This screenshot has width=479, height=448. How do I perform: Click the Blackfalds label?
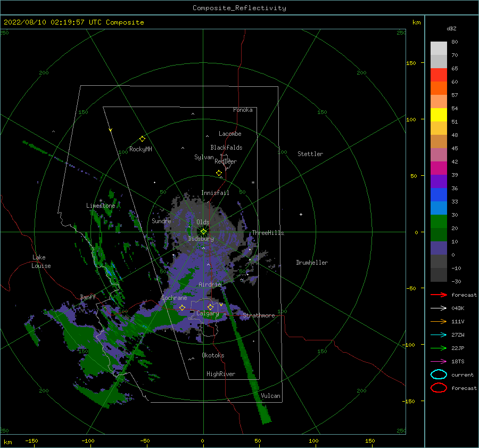[226, 148]
